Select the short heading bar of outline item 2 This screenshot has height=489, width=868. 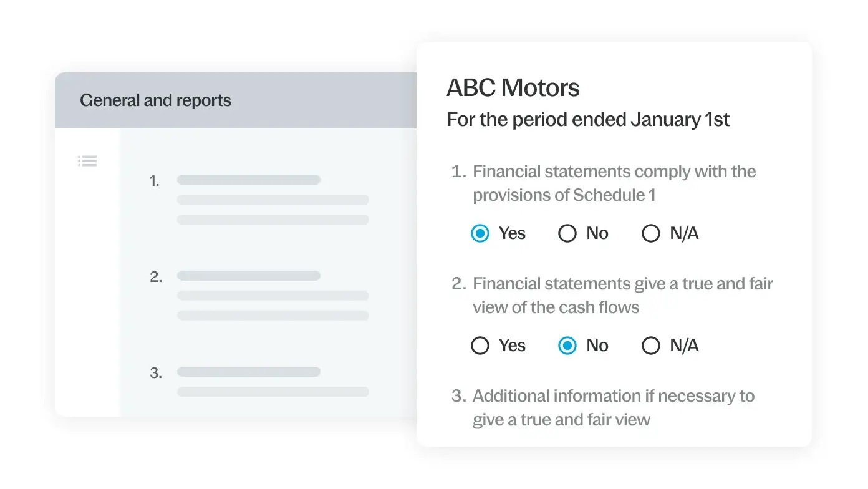pyautogui.click(x=248, y=276)
